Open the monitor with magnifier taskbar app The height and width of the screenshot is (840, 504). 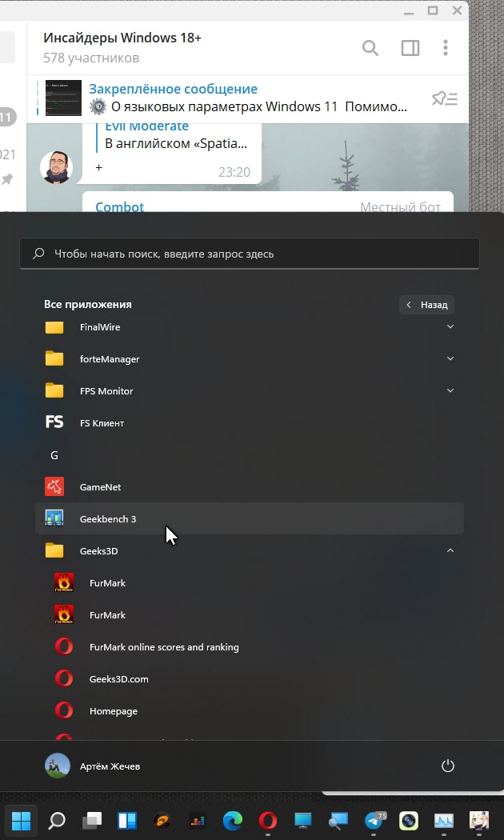coord(338,820)
